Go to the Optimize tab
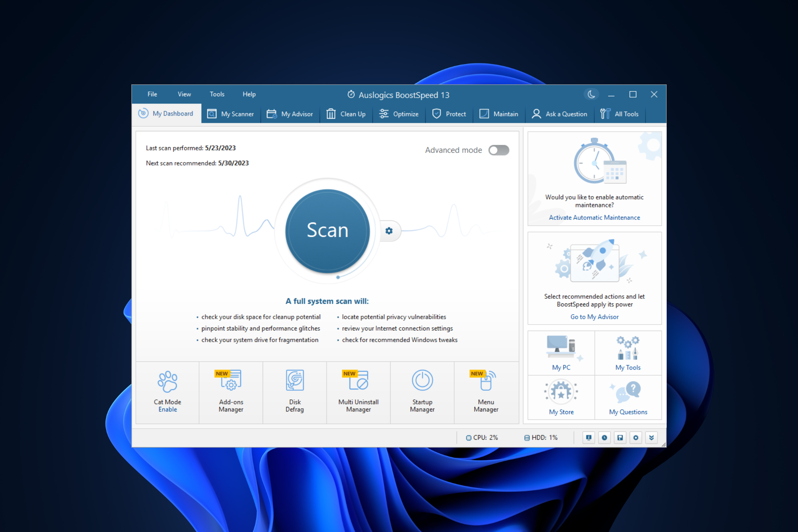Image resolution: width=798 pixels, height=532 pixels. [399, 114]
